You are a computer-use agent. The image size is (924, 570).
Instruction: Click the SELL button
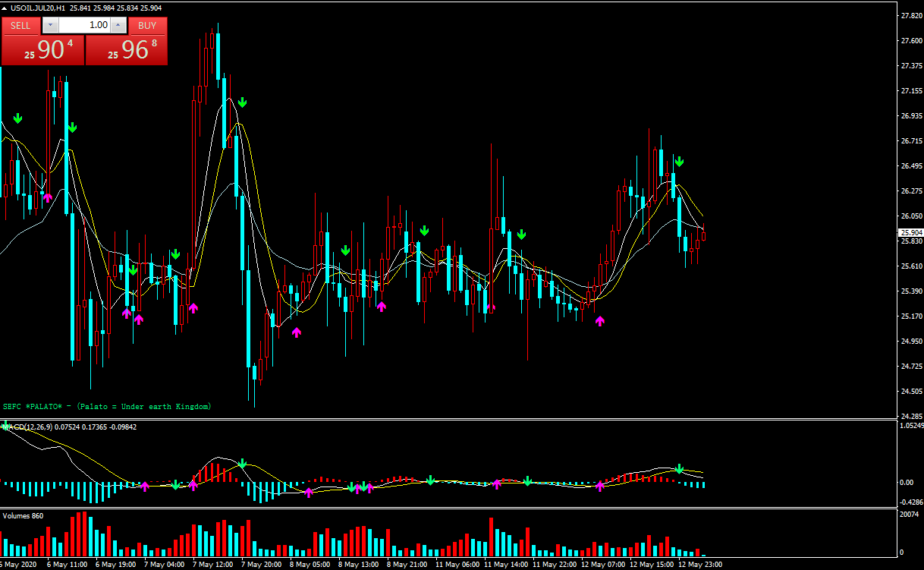click(20, 25)
